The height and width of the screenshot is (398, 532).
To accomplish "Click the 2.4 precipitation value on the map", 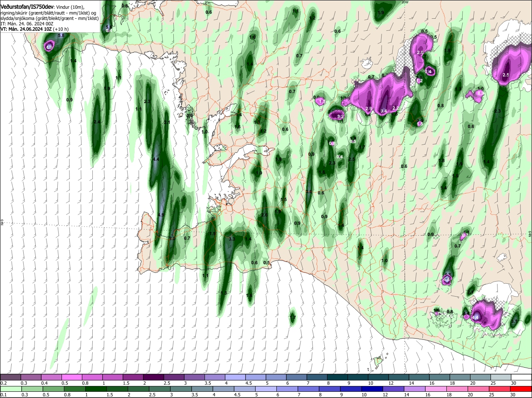I will [97, 122].
